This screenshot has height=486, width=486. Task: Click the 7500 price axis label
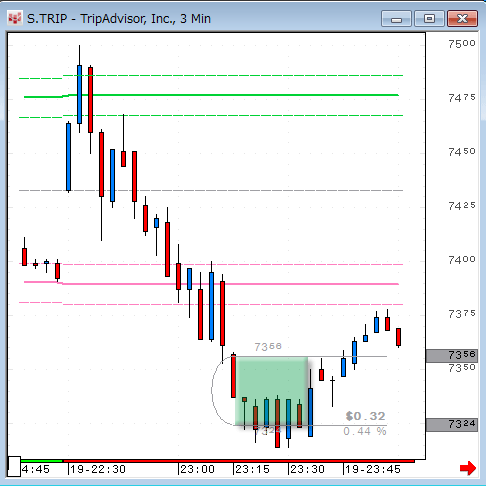pyautogui.click(x=462, y=44)
